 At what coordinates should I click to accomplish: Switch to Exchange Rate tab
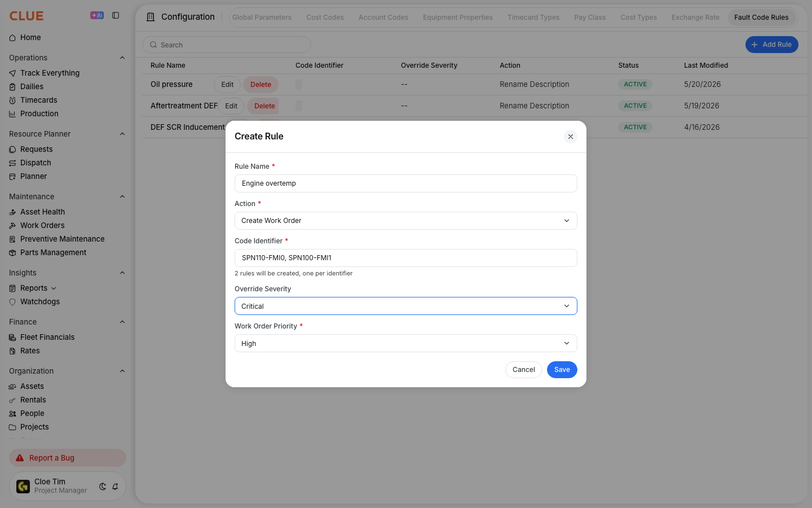[695, 17]
